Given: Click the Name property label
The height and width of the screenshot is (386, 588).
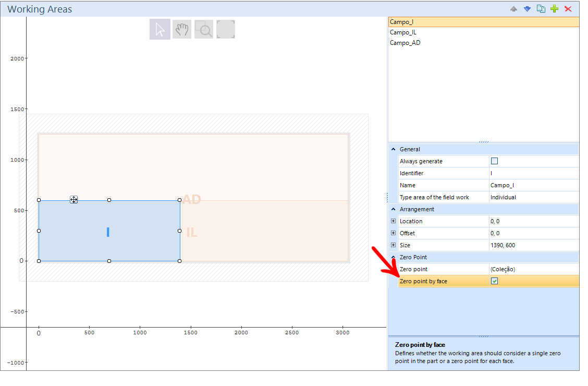Looking at the screenshot, I should (408, 185).
